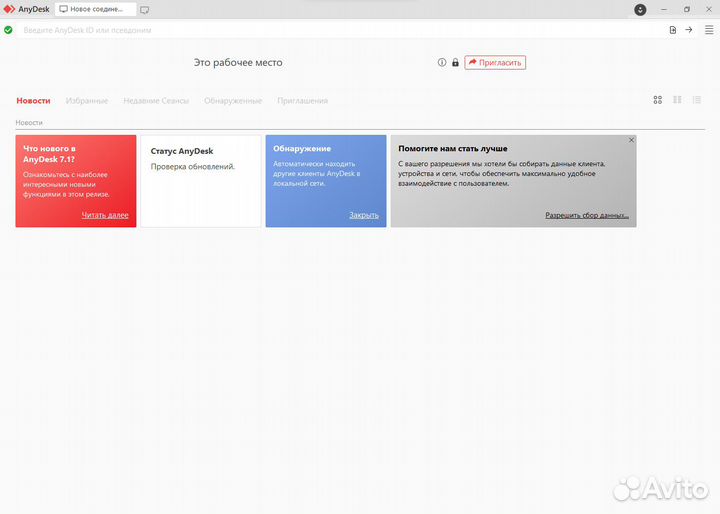Open the hamburger main menu
The height and width of the screenshot is (514, 720).
(x=709, y=30)
